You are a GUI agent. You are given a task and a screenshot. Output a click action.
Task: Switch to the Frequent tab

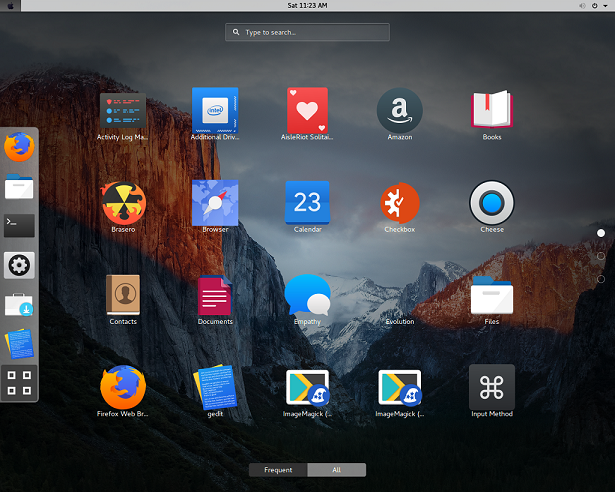tap(278, 470)
